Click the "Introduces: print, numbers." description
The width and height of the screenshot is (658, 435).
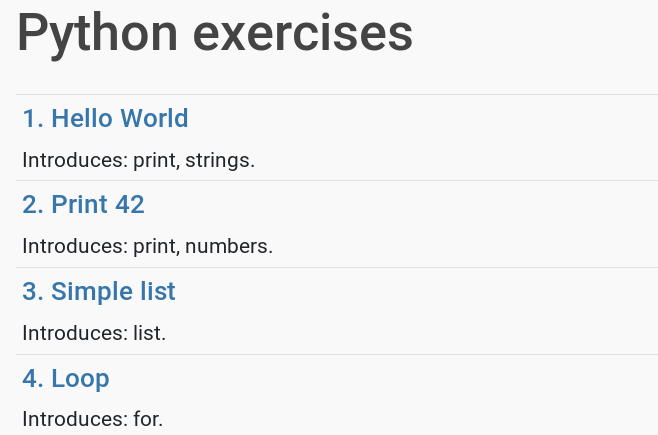tap(147, 246)
